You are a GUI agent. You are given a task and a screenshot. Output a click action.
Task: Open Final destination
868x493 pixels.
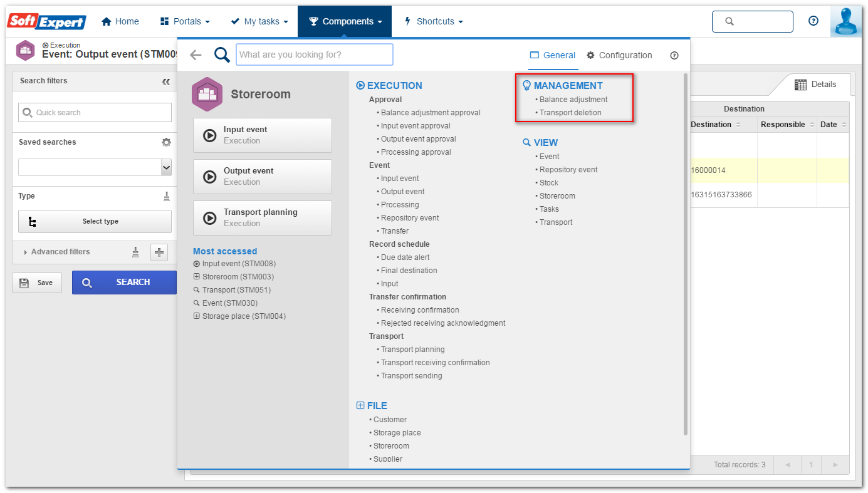point(409,271)
